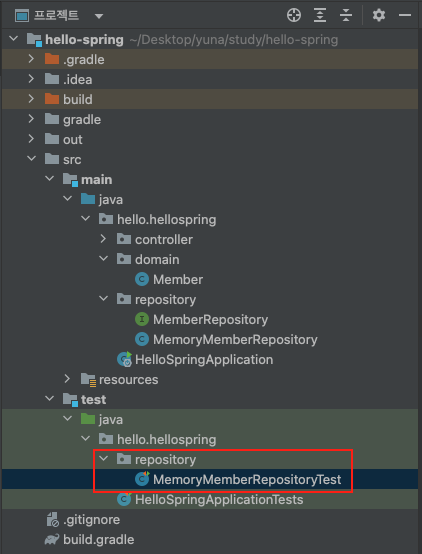This screenshot has width=422, height=554.
Task: Select the HelloSpringApplicationTests file
Action: point(219,500)
